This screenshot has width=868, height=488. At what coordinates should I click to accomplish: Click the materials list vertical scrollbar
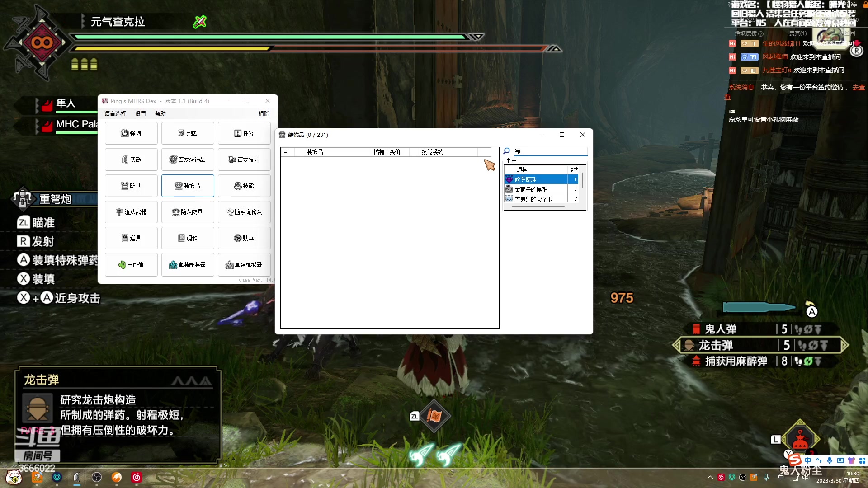582,180
